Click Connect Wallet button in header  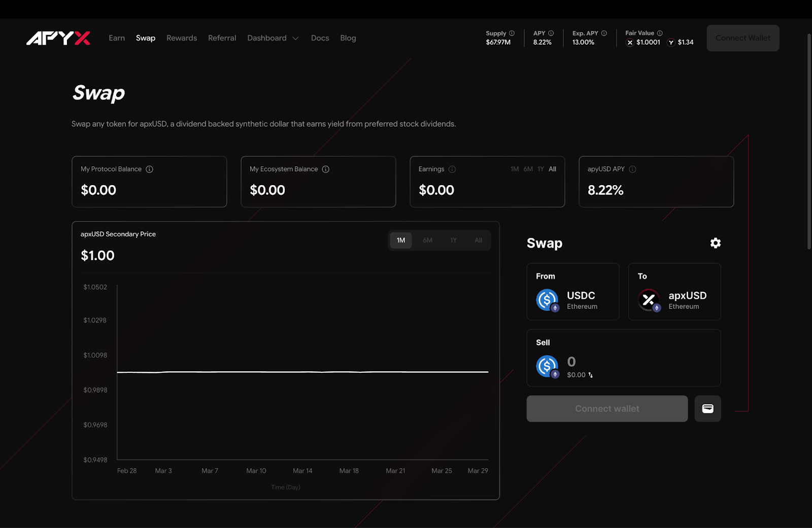coord(743,38)
